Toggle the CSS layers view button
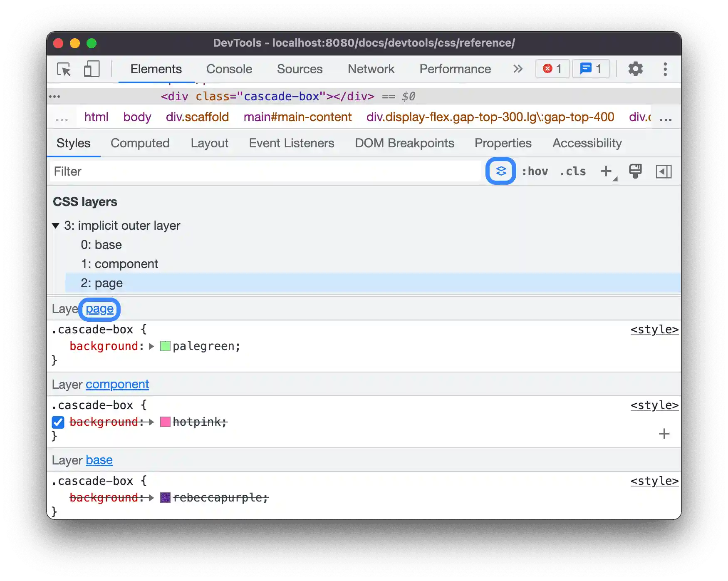 [x=501, y=171]
